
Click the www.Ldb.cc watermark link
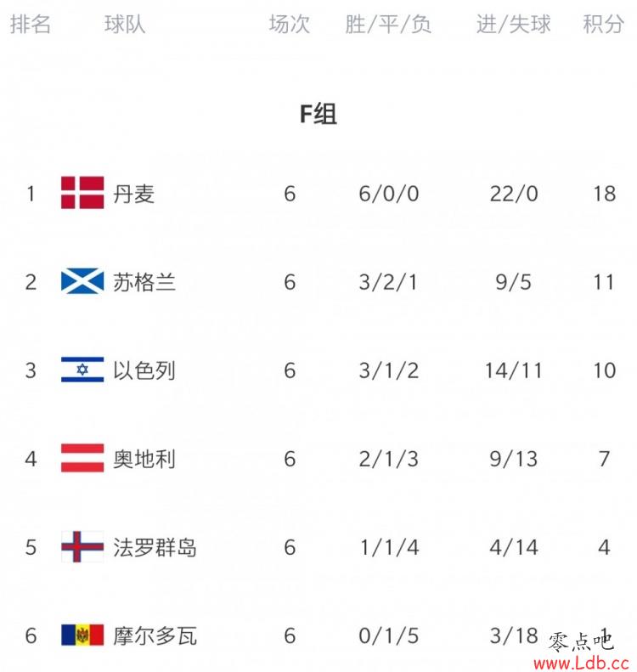tap(581, 663)
